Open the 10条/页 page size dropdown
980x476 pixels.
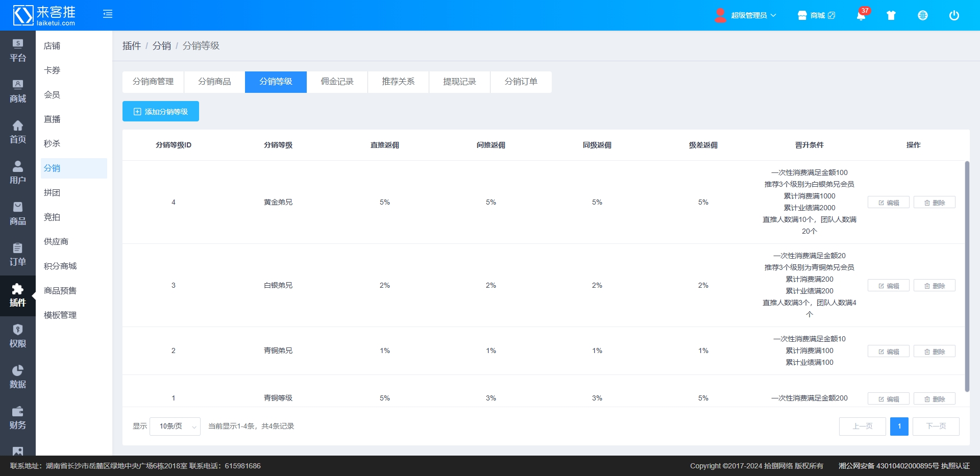[175, 426]
